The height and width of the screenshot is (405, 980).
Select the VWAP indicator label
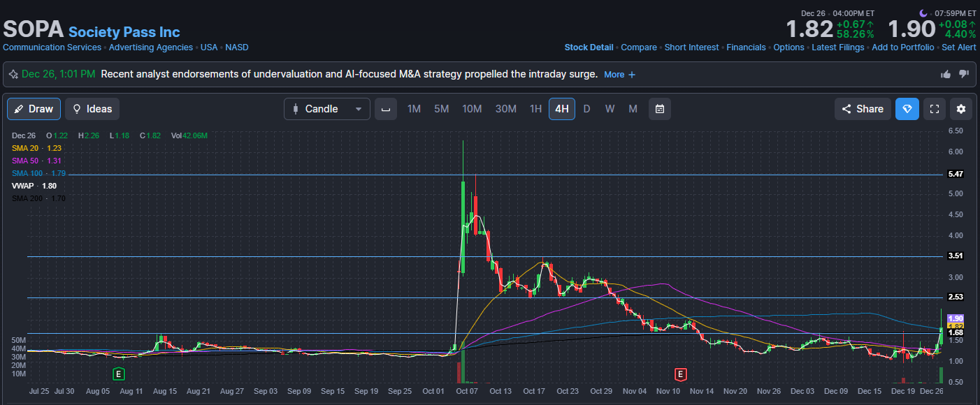click(34, 186)
